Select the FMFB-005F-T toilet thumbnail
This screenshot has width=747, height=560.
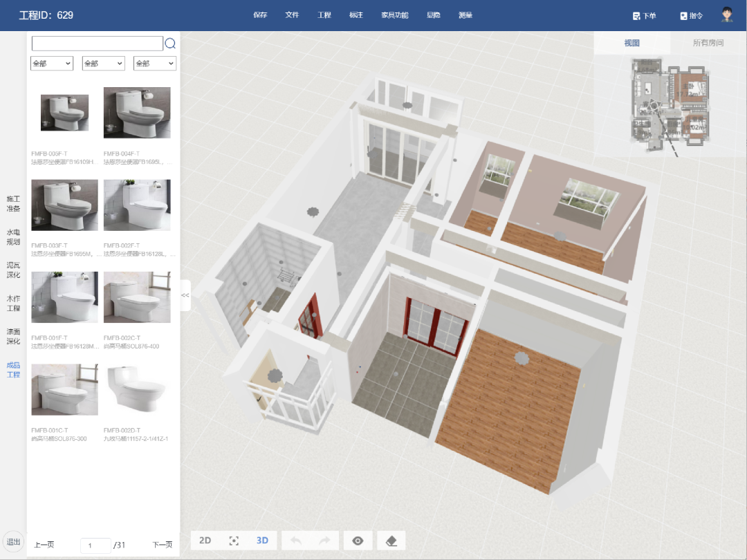(65, 113)
